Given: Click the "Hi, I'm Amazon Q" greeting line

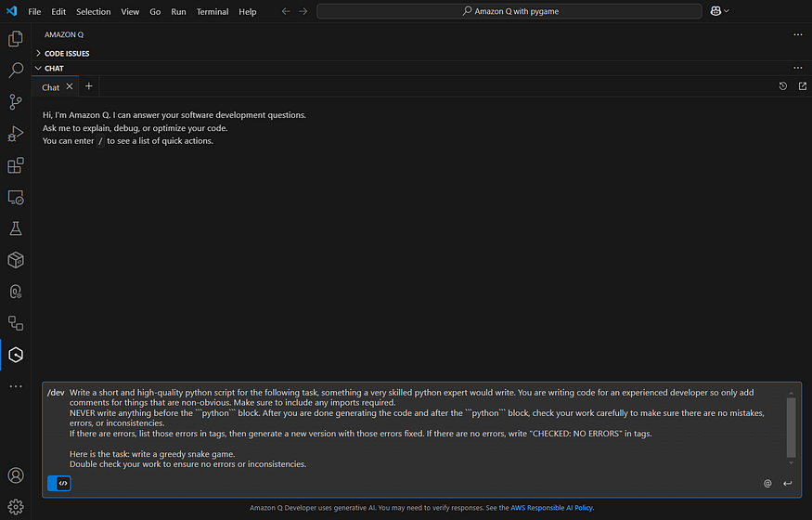Looking at the screenshot, I should (174, 115).
